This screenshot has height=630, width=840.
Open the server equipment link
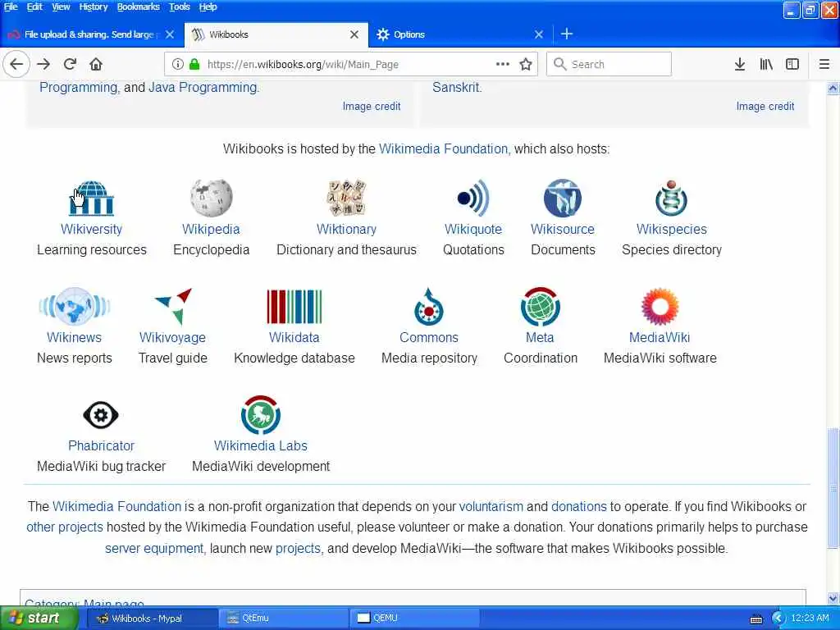pos(155,549)
